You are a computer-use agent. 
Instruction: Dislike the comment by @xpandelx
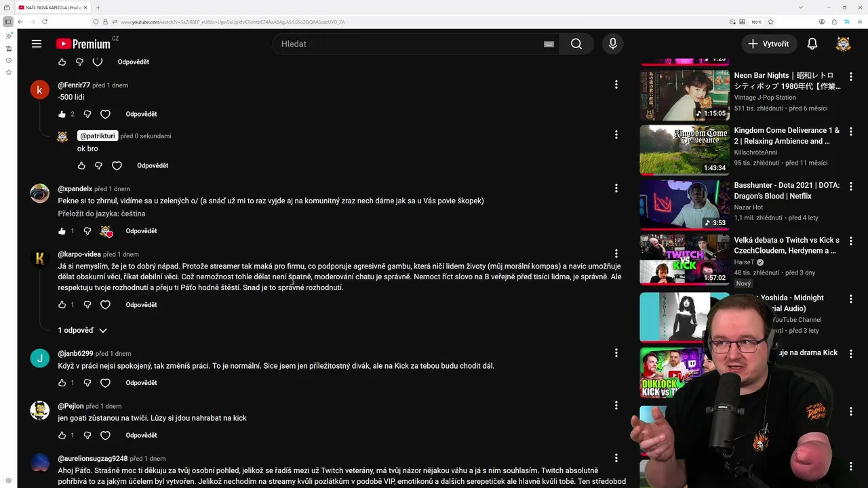click(87, 231)
